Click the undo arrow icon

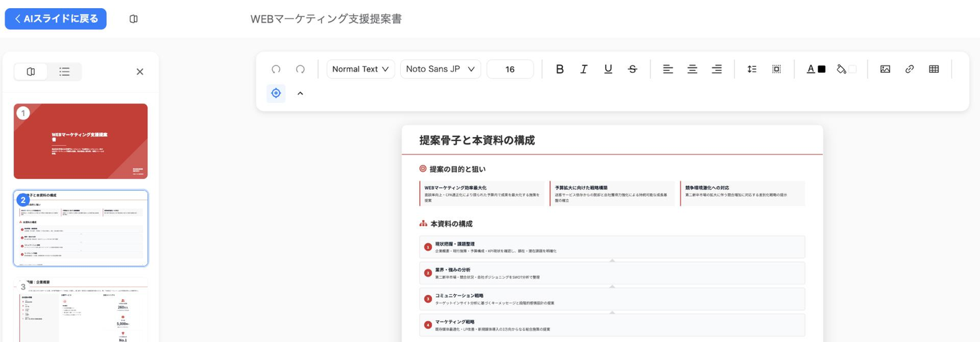[276, 69]
